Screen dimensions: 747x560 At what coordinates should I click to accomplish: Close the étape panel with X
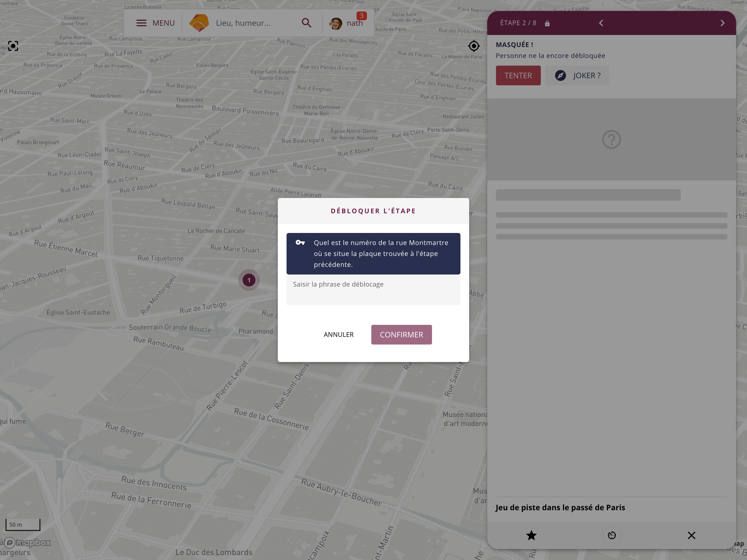(691, 535)
